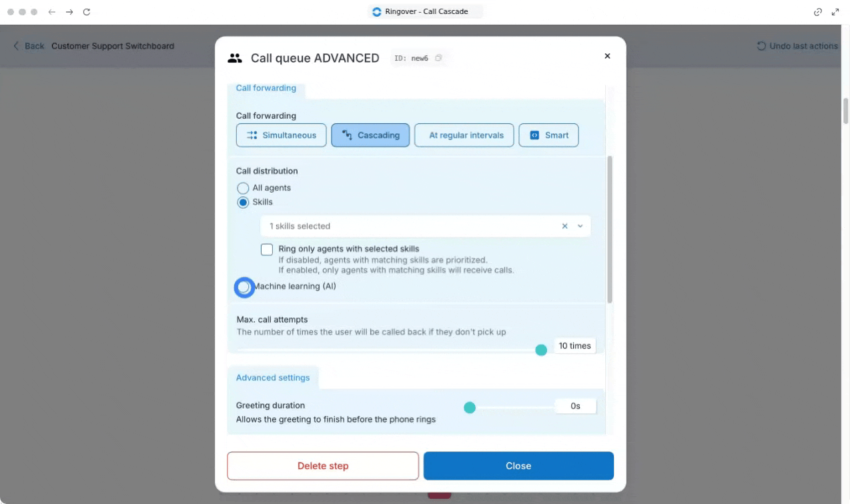850x504 pixels.
Task: Click the Max. call attempts label
Action: [x=272, y=319]
